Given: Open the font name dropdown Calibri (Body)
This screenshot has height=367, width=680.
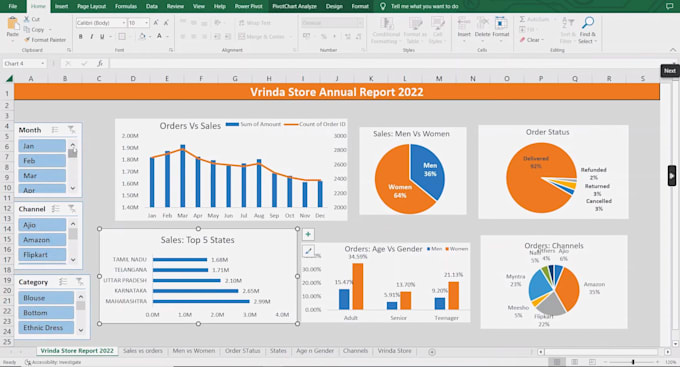Looking at the screenshot, I should [x=123, y=23].
